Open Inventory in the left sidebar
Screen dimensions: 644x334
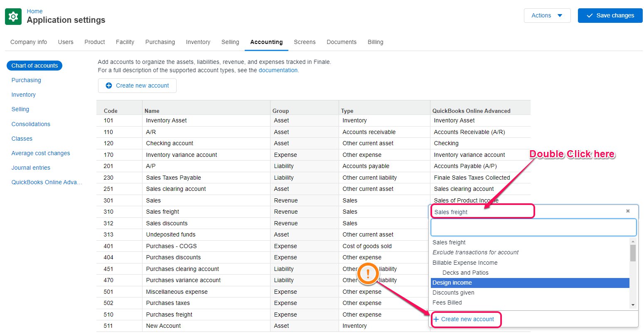[x=24, y=95]
